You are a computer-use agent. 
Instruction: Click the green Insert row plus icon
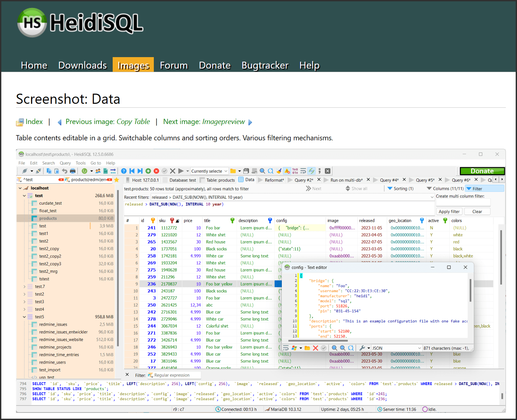pyautogui.click(x=148, y=171)
